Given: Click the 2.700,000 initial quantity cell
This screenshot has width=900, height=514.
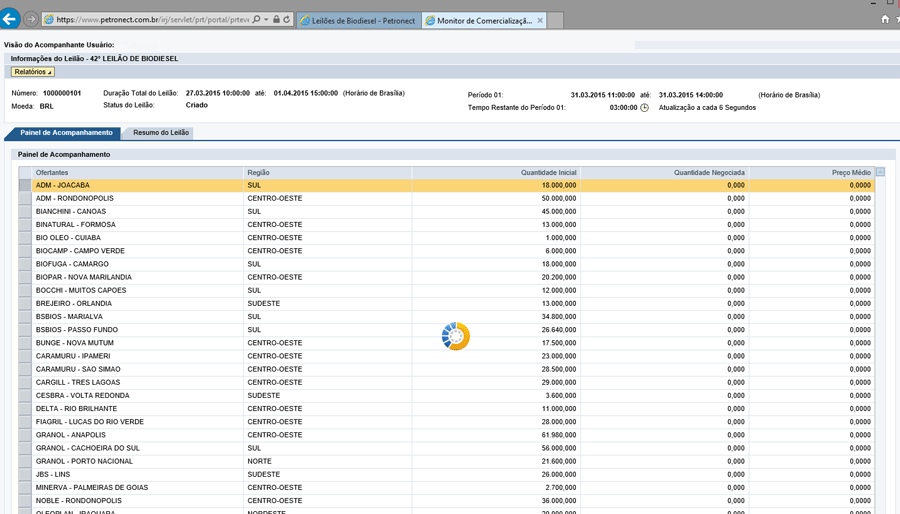Looking at the screenshot, I should point(496,488).
